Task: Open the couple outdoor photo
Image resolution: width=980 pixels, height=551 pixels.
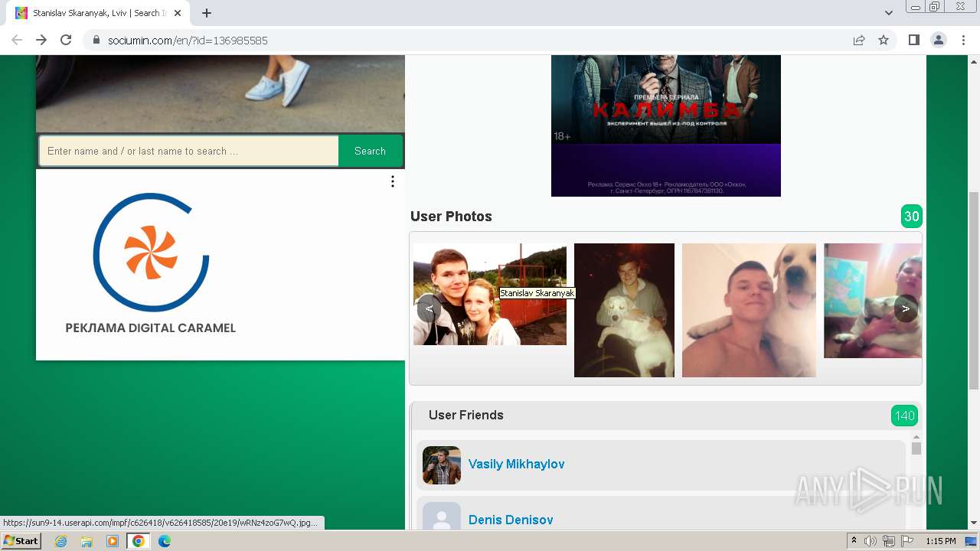Action: tap(490, 295)
